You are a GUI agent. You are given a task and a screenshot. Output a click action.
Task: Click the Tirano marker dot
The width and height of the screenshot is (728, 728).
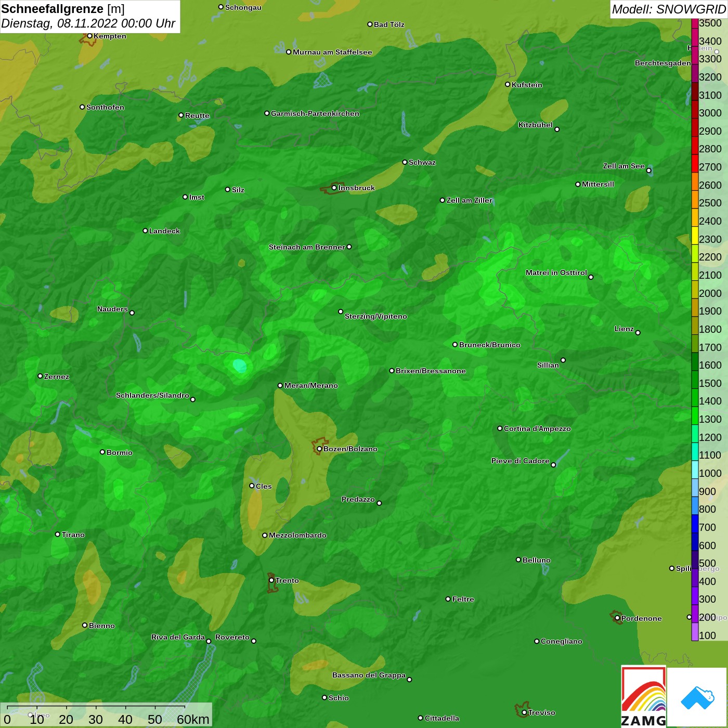coord(58,534)
